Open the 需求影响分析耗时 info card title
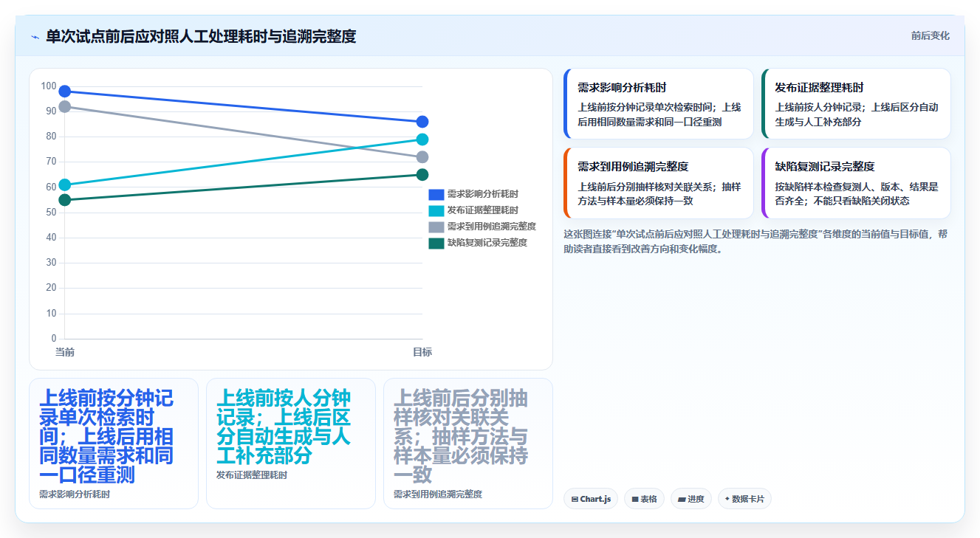 point(623,88)
